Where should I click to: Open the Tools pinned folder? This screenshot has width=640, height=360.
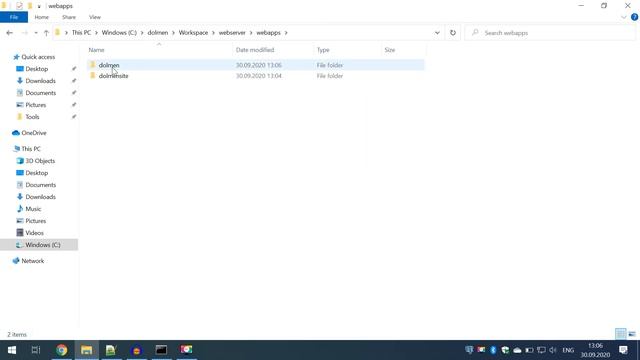[x=32, y=117]
